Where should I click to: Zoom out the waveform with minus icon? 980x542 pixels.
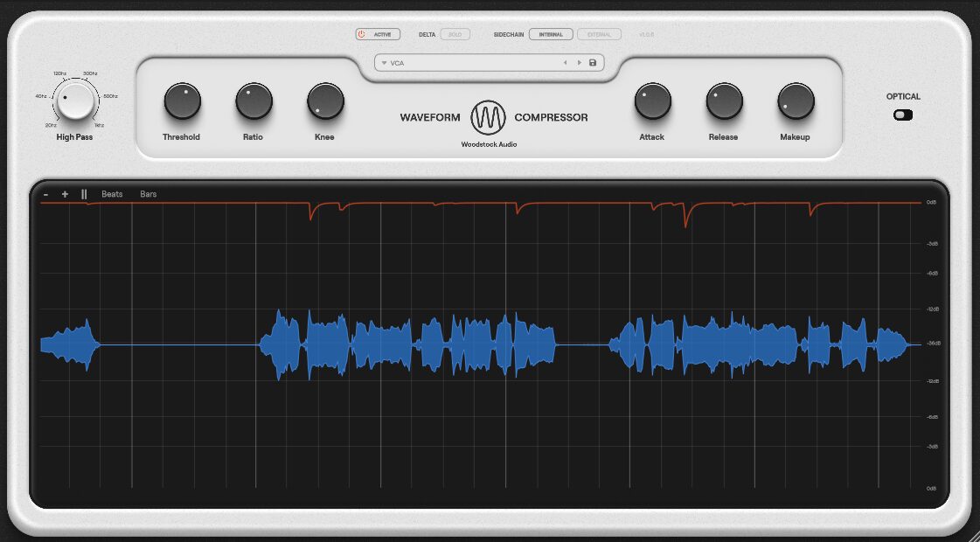click(x=45, y=194)
